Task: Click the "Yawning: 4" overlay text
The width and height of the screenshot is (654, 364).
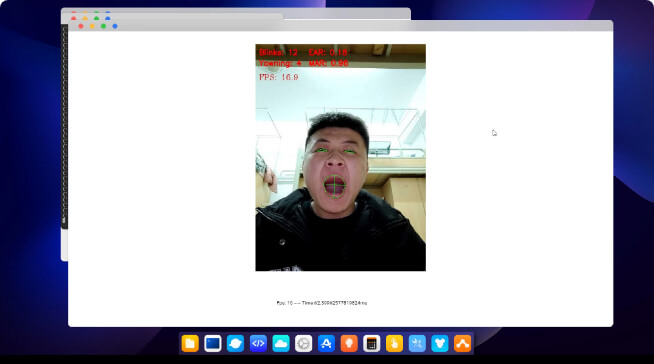Action: pyautogui.click(x=280, y=63)
